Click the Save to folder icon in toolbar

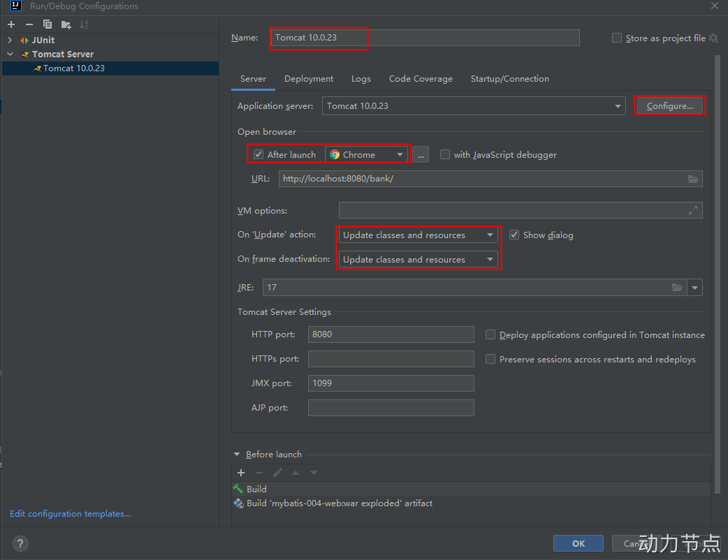coord(66,24)
